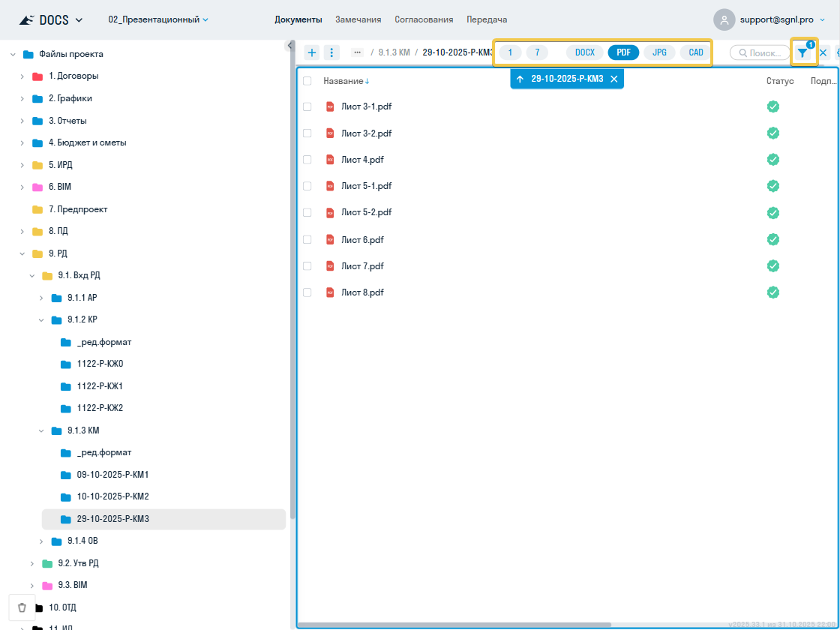This screenshot has height=630, width=840.
Task: Toggle the select-all checkbox in header
Action: 307,81
